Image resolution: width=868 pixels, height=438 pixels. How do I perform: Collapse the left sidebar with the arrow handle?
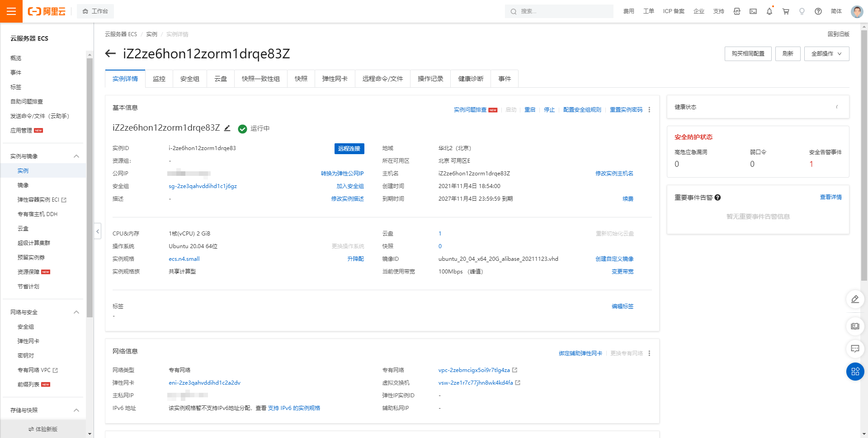click(98, 231)
